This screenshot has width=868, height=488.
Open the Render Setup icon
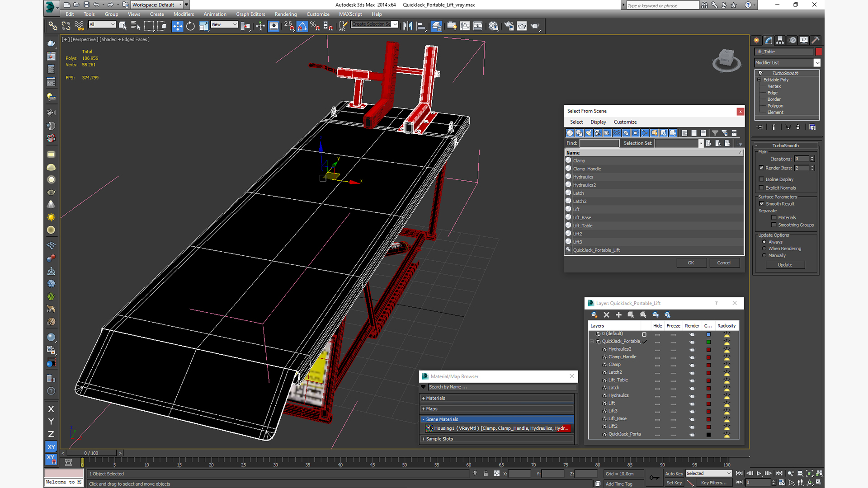509,26
